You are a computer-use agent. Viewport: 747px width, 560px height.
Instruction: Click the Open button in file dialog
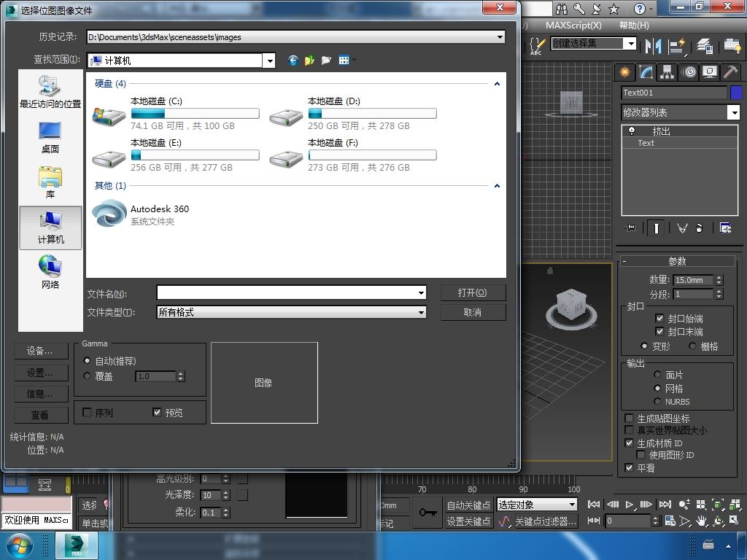pos(473,292)
